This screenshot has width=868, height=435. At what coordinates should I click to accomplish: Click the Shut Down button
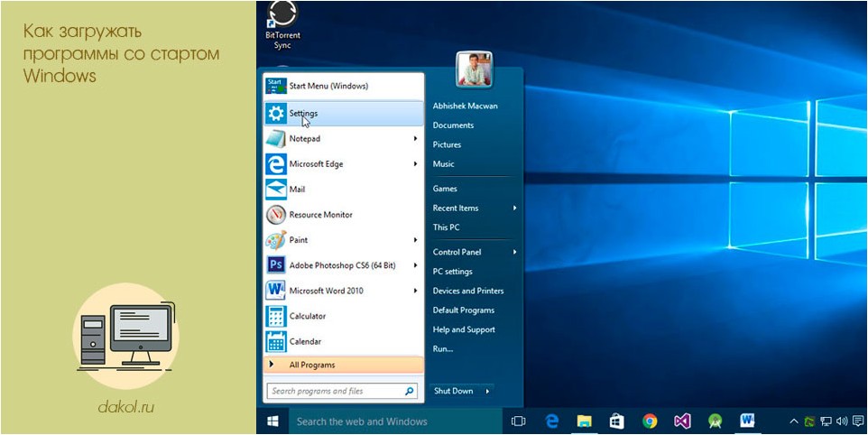[454, 392]
